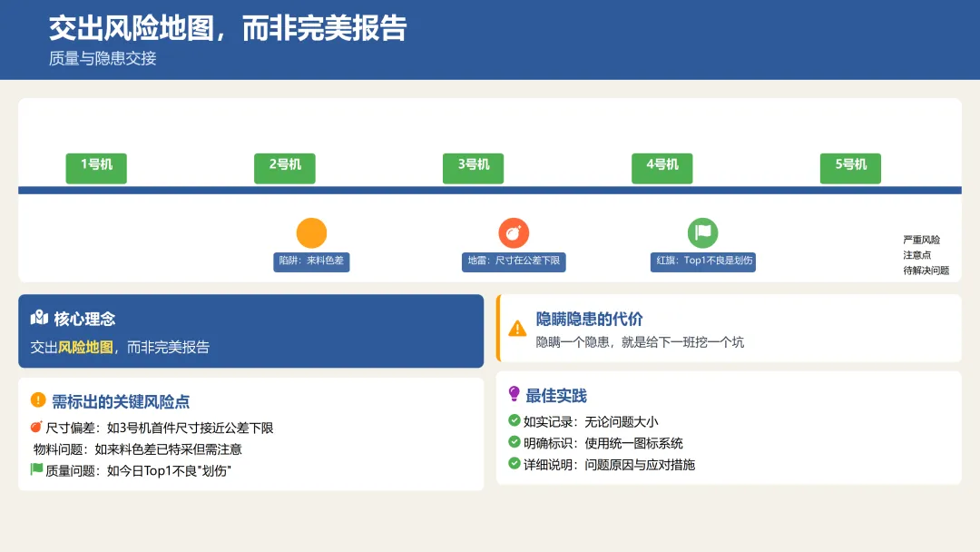
Task: Click the row 物料问题：如来料色差已特采但需注意
Action: [138, 448]
